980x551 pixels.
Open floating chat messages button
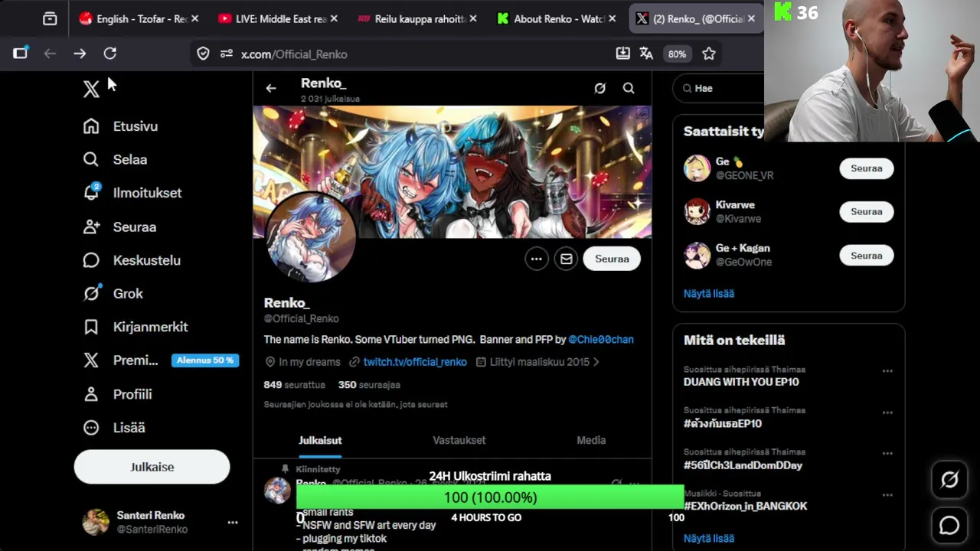[x=949, y=525]
